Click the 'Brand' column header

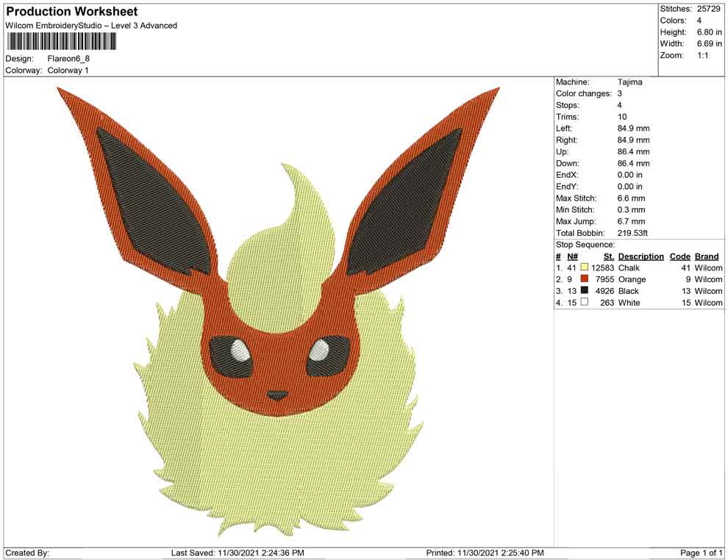click(x=707, y=256)
